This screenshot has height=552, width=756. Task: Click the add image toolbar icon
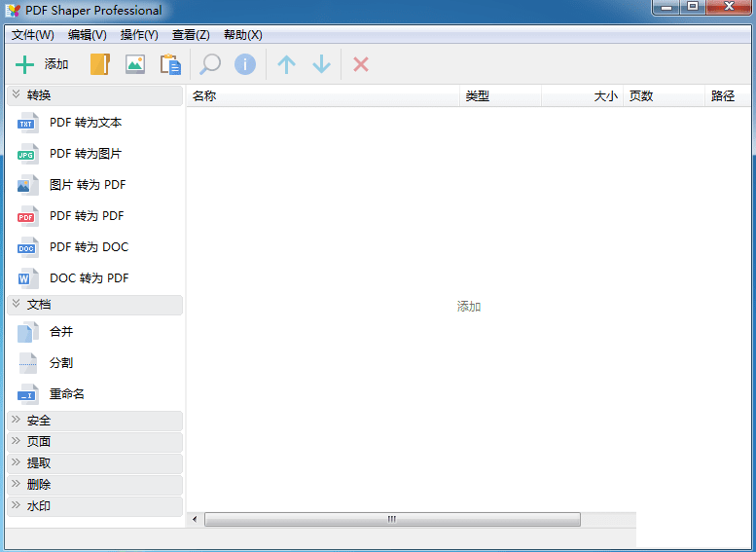(x=135, y=64)
